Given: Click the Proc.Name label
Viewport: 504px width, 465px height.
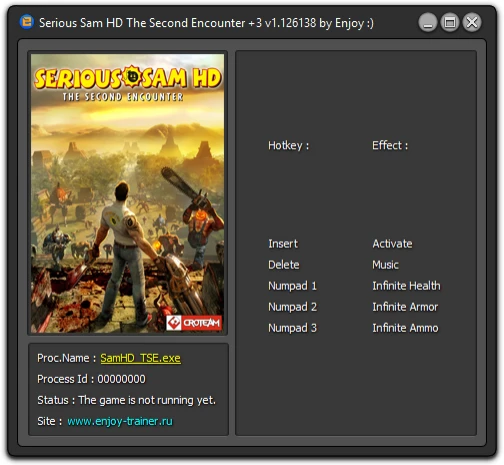Looking at the screenshot, I should [66, 358].
